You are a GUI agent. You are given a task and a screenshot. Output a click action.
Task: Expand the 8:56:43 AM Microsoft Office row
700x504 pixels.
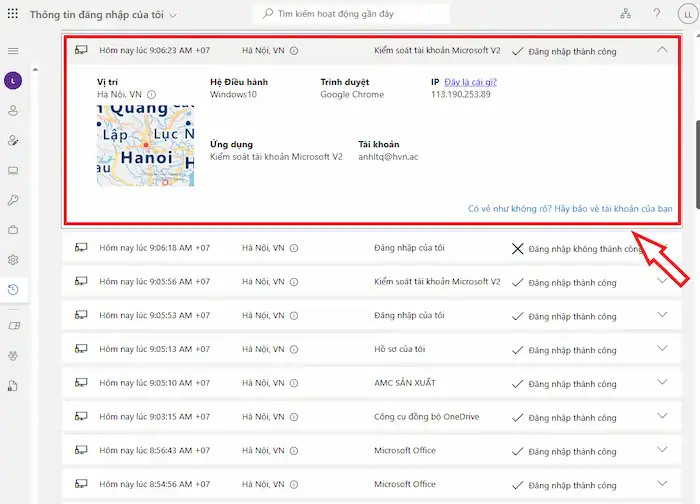tap(662, 450)
